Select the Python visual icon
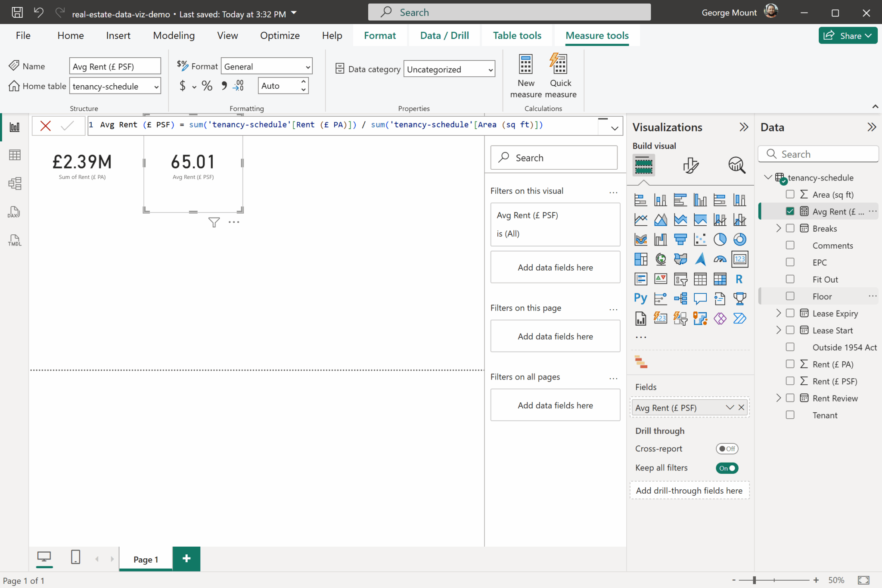 tap(640, 298)
